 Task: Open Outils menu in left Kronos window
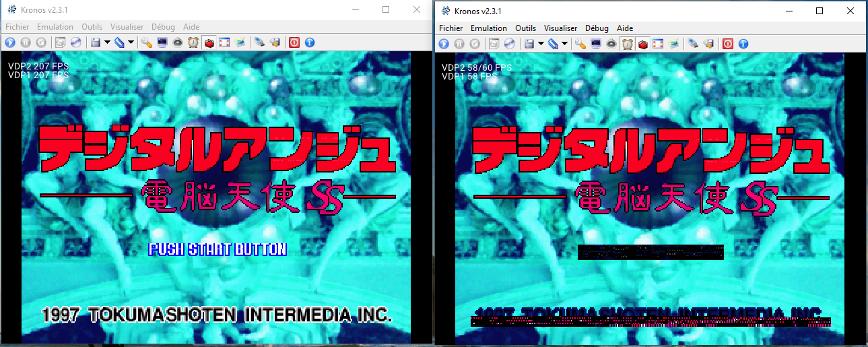point(92,27)
